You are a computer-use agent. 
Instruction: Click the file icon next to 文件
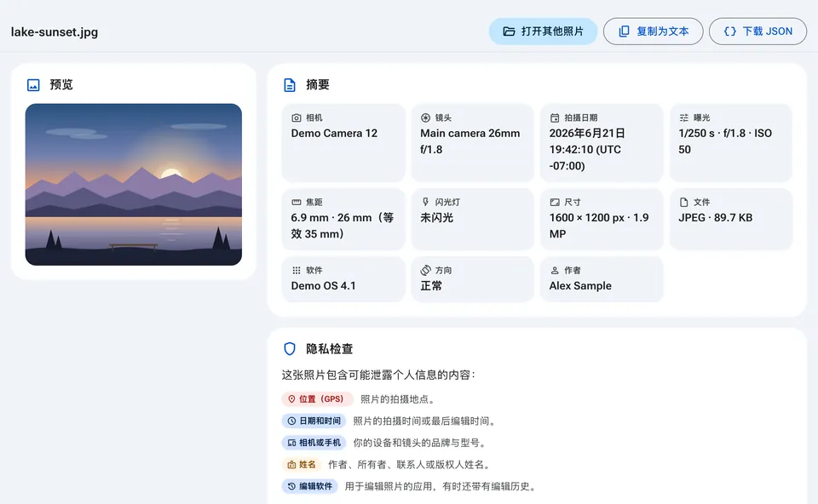pos(684,202)
